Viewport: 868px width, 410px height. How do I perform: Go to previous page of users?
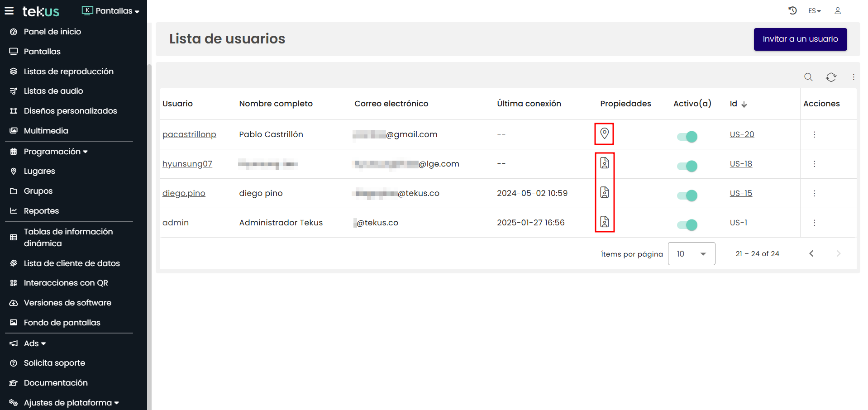[x=811, y=253]
